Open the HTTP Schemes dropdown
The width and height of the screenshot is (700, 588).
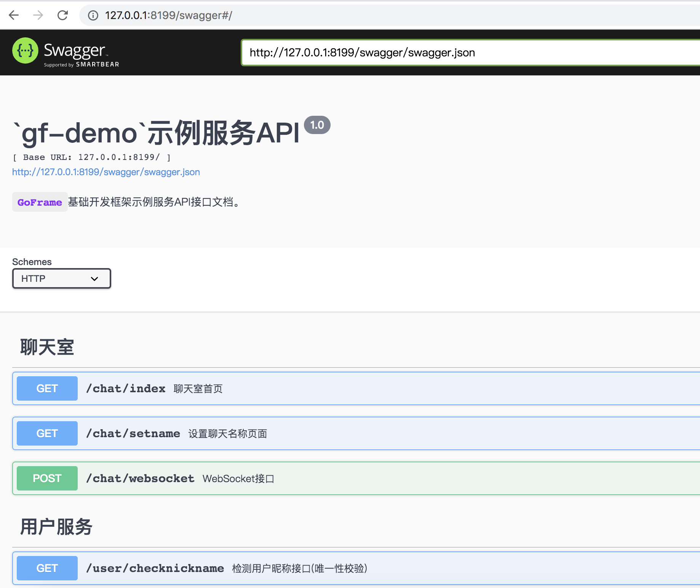pos(61,278)
